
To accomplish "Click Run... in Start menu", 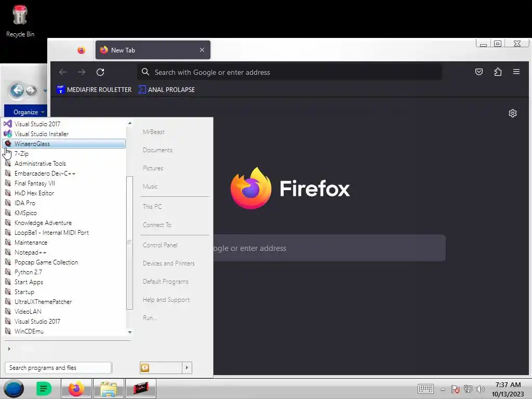I will coord(150,318).
